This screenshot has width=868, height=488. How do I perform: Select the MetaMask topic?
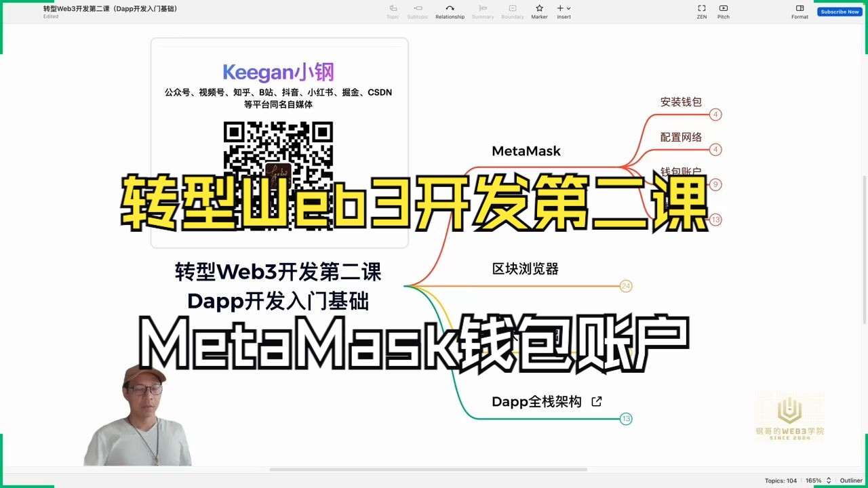coord(526,151)
